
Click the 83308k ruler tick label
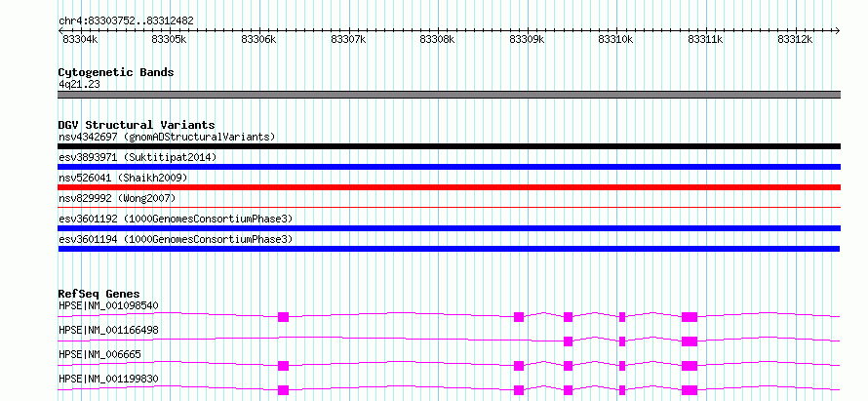click(438, 39)
